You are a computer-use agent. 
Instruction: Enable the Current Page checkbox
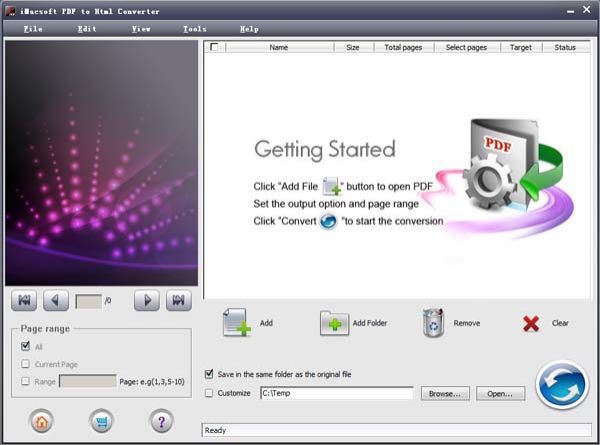coord(25,364)
